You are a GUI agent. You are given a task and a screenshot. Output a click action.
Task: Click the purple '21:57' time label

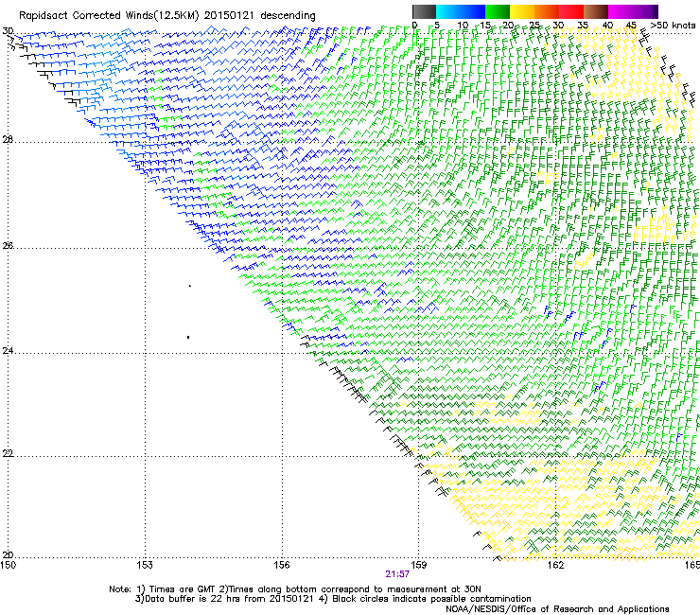coord(397,574)
